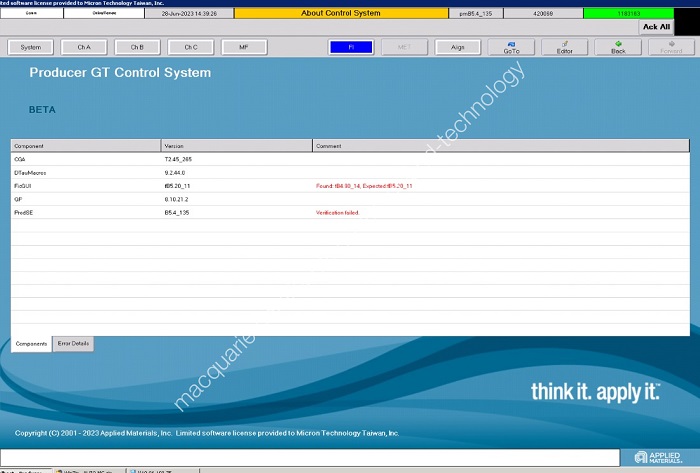700x473 pixels.
Task: Switch to the Error Details tab
Action: click(x=73, y=344)
